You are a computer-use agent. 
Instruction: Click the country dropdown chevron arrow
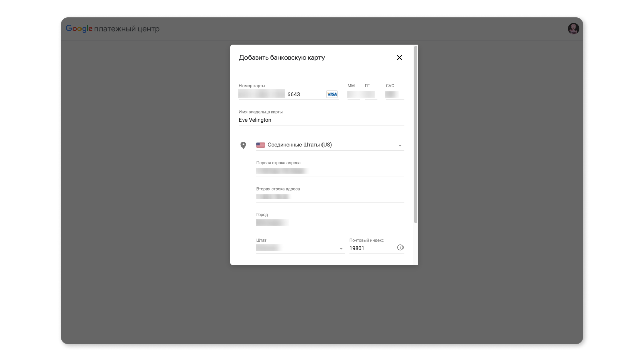click(400, 145)
